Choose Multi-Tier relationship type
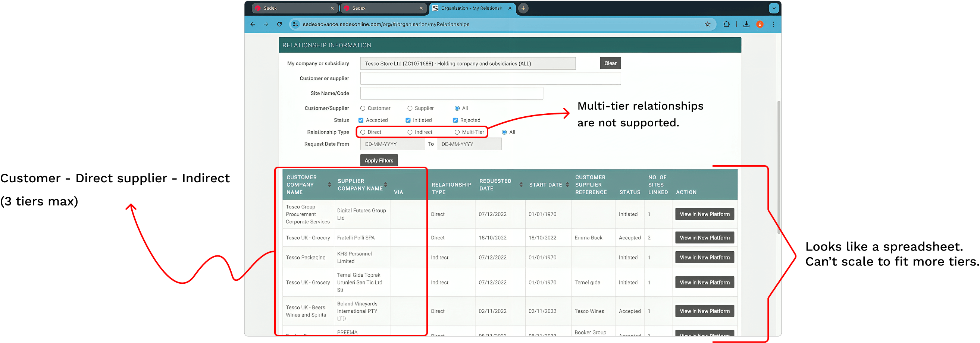Screen dimensions: 980x343 457,132
